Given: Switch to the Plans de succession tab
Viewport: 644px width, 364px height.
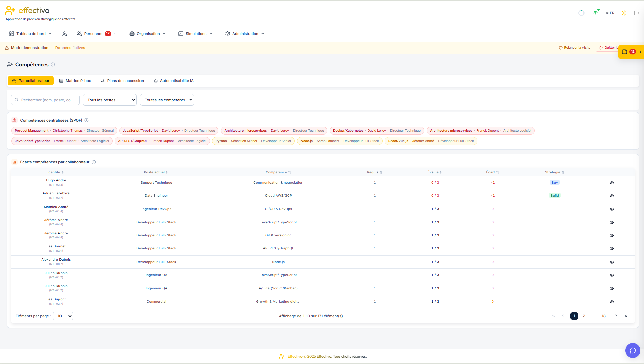Looking at the screenshot, I should click(x=122, y=81).
